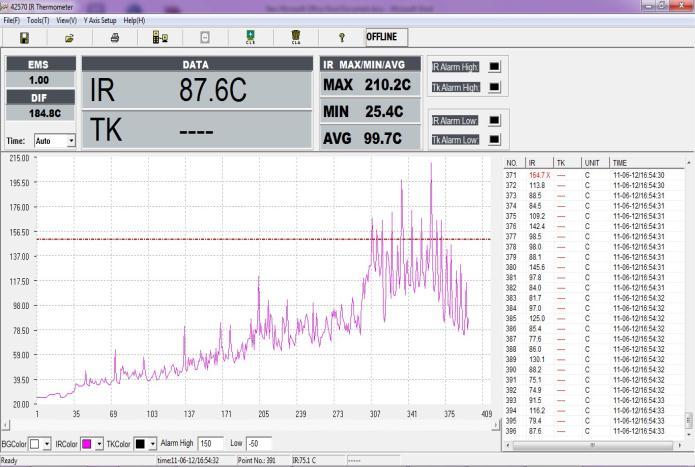Open the Help(H) menu
This screenshot has height=467, width=695.
pyautogui.click(x=134, y=20)
